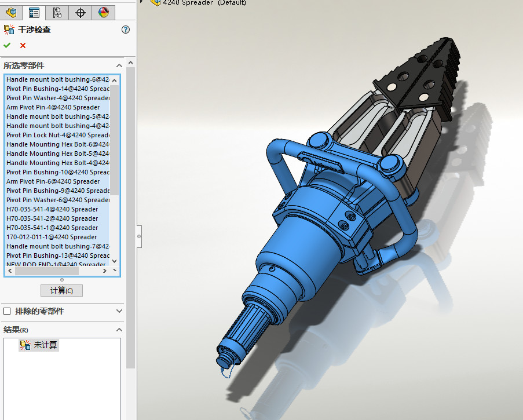Open the ConfigurationManager tab
The height and width of the screenshot is (420, 523).
[57, 13]
